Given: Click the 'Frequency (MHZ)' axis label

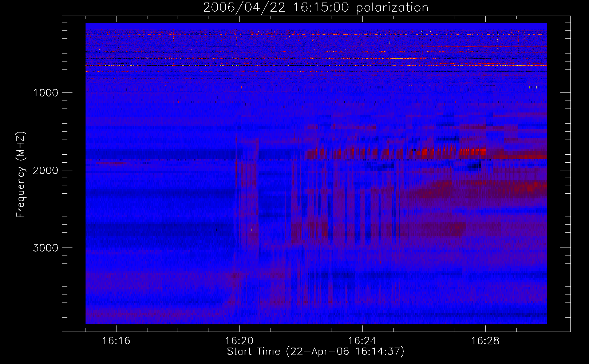Looking at the screenshot, I should click(21, 175).
